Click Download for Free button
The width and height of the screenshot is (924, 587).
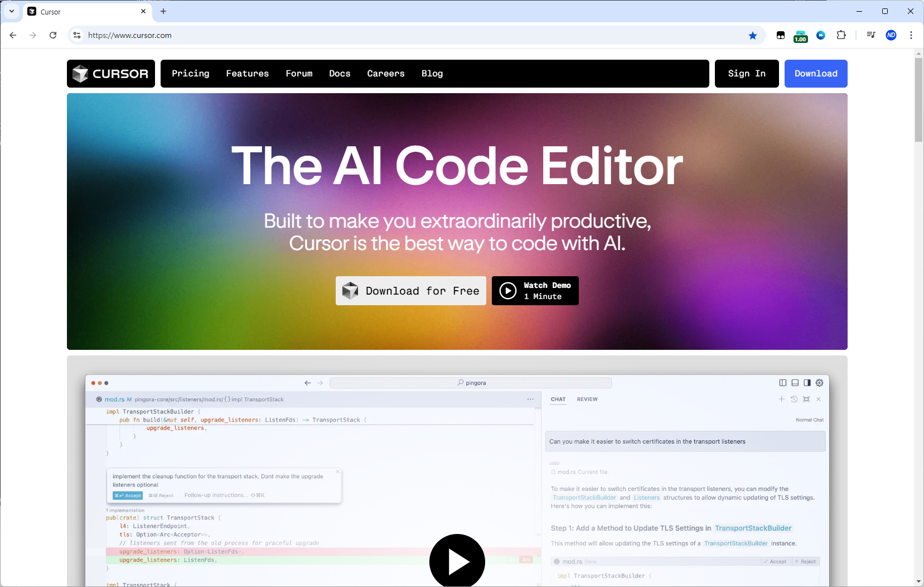(411, 291)
